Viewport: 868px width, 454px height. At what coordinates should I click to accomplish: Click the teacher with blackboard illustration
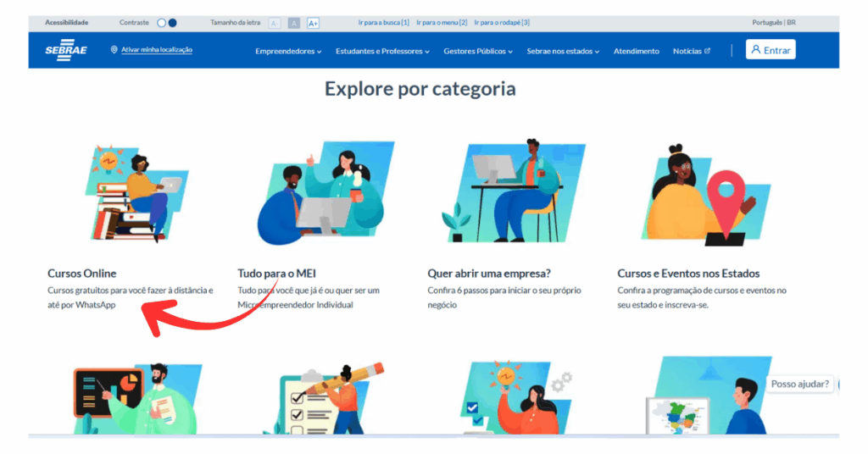[137, 398]
